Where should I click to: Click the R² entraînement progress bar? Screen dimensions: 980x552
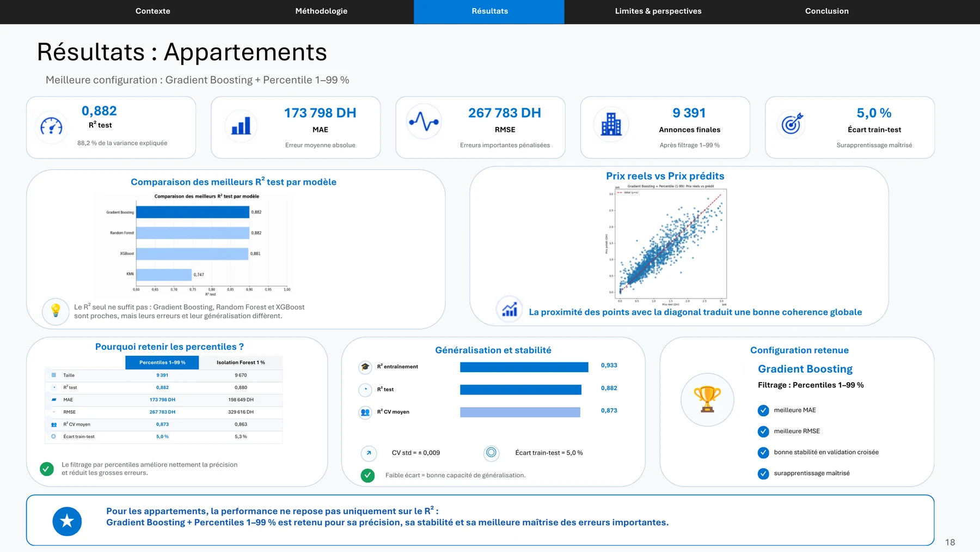point(524,367)
